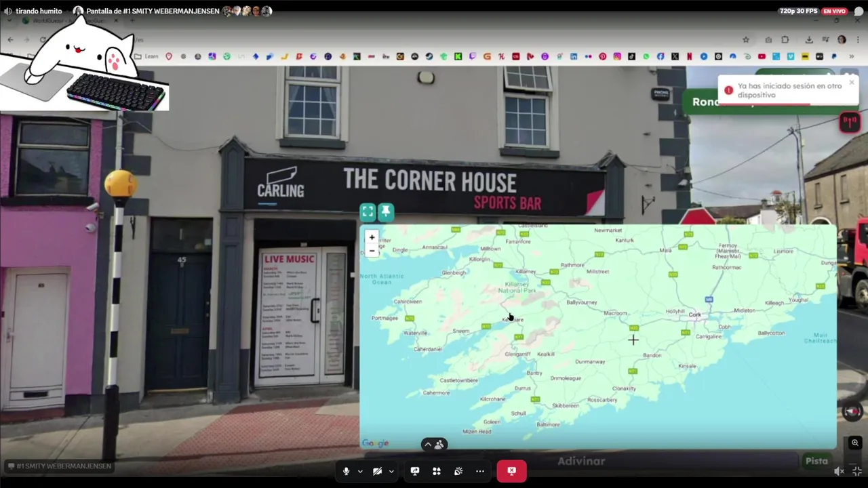
Task: Click Midleton on the map
Action: tap(745, 310)
